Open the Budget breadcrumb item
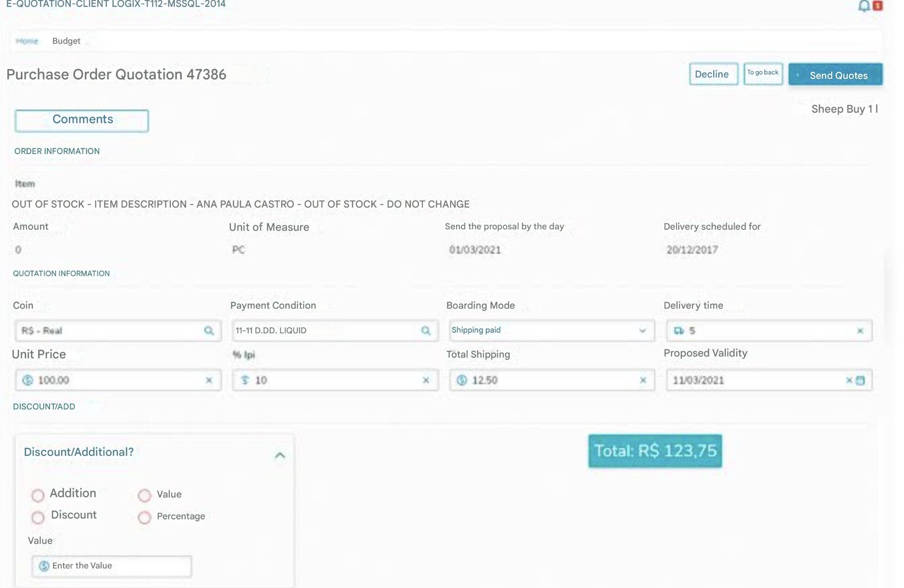This screenshot has width=904, height=588. click(66, 41)
